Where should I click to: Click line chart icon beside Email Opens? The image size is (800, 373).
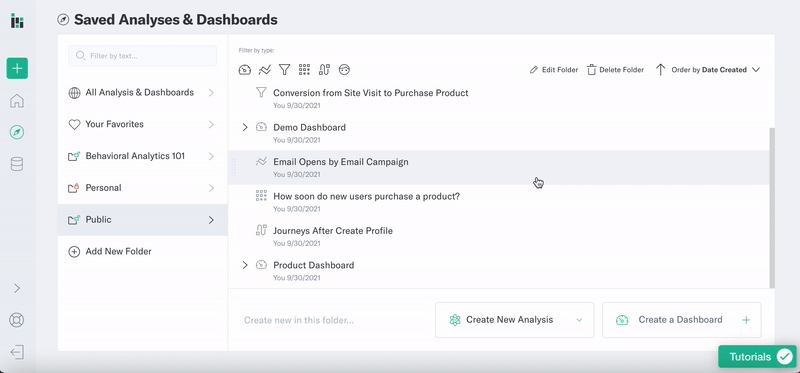[261, 161]
